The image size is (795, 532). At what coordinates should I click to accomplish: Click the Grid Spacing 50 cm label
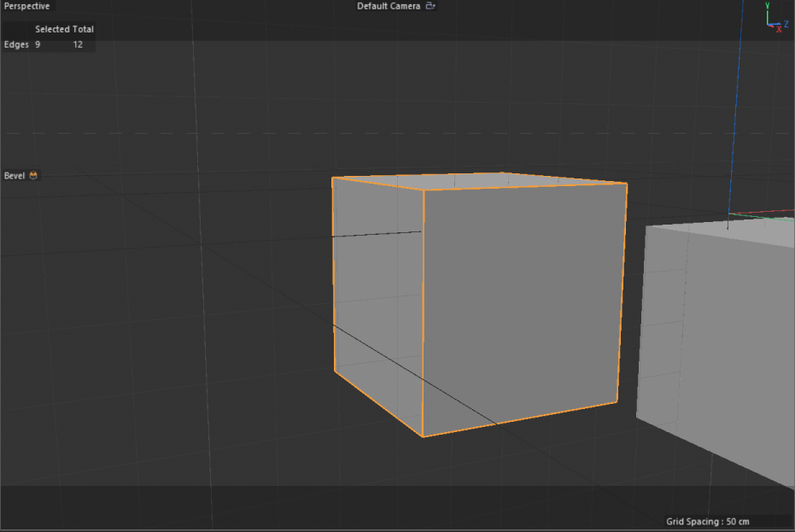pos(707,521)
